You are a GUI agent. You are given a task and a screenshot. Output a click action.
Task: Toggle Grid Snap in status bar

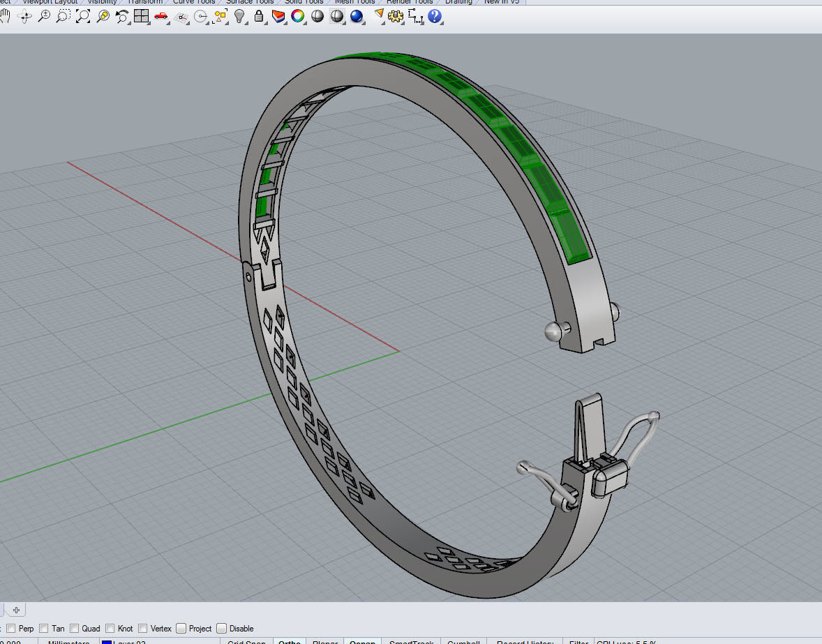(x=246, y=641)
